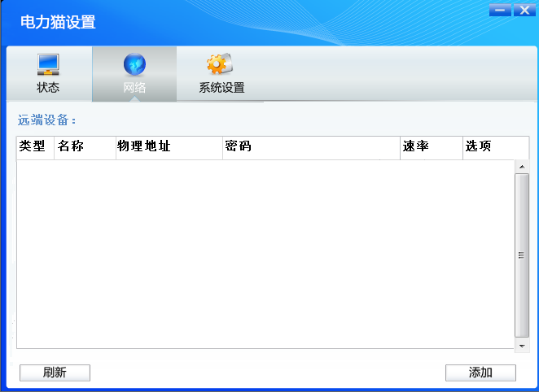Close the 电力猫设置 window

[524, 10]
